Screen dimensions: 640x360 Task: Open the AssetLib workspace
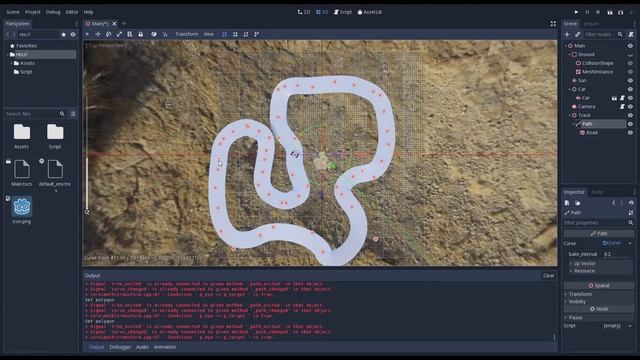369,12
